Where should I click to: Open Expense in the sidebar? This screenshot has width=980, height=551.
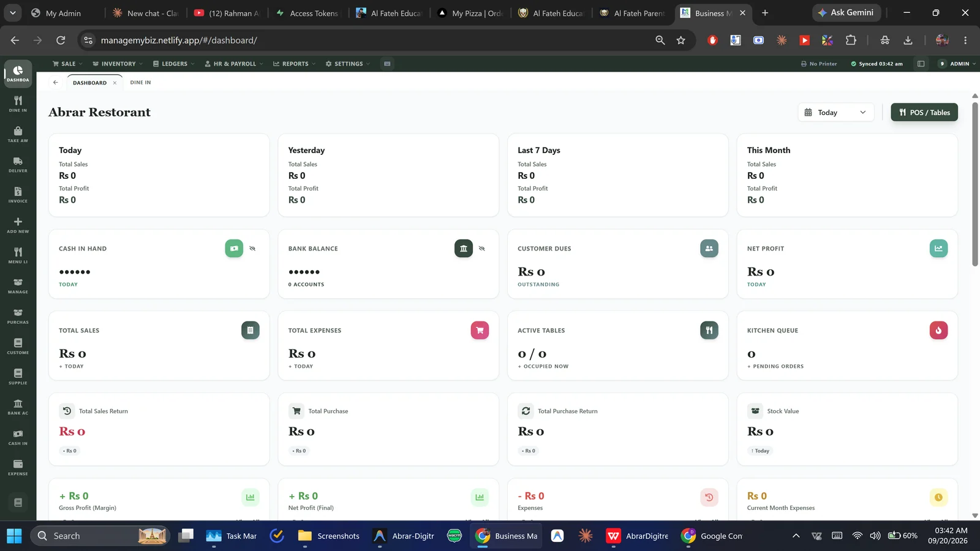point(18,467)
